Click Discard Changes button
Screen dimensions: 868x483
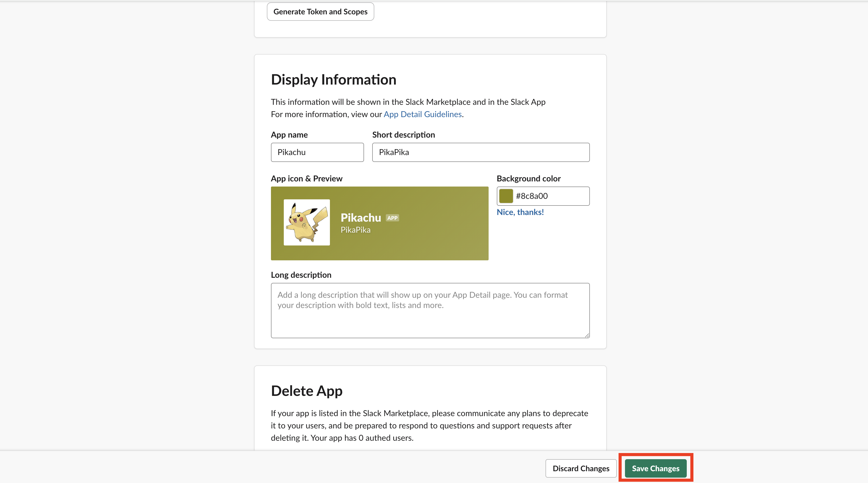coord(581,468)
